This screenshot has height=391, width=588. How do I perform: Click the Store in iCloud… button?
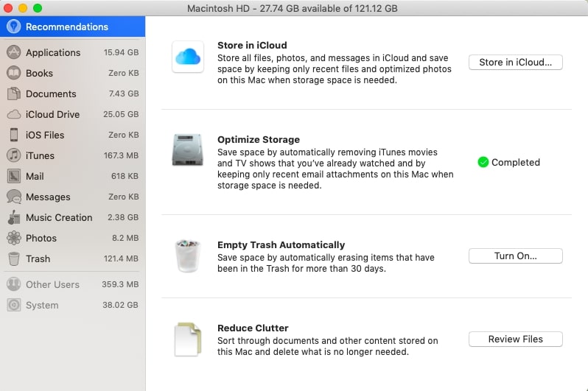[515, 63]
